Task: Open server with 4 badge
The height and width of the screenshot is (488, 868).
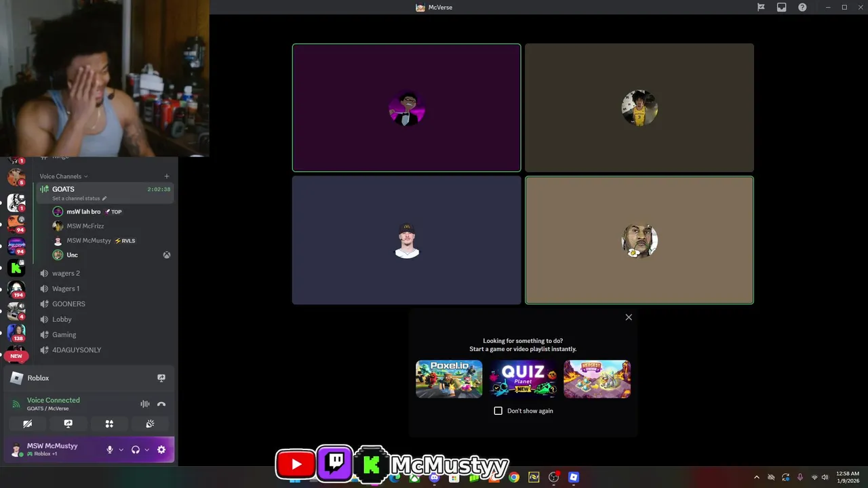Action: point(16,310)
